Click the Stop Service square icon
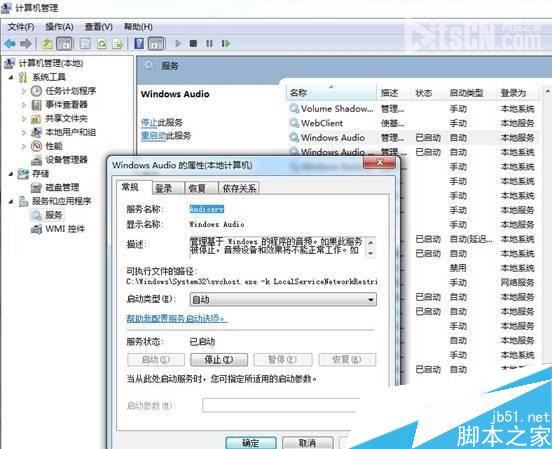 click(193, 44)
